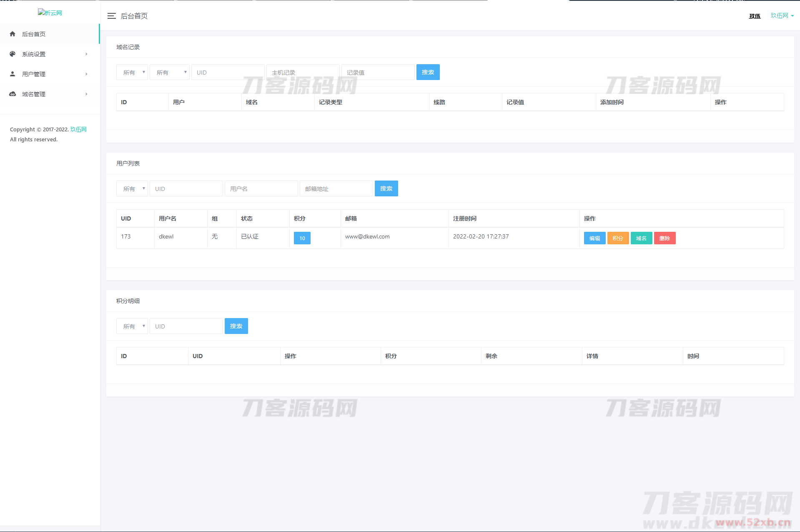Select 后台首页 in the sidebar menu
Screen dimensions: 800x532
[x=34, y=34]
